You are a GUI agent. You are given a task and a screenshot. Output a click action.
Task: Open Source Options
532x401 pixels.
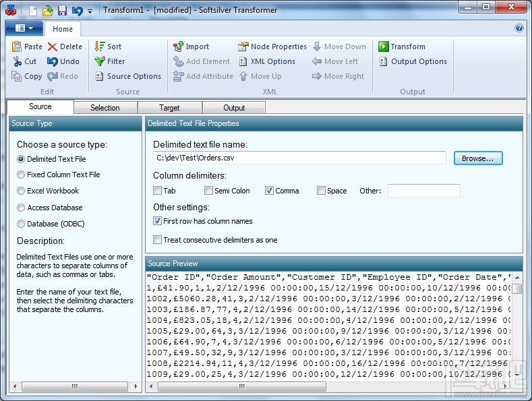[128, 76]
